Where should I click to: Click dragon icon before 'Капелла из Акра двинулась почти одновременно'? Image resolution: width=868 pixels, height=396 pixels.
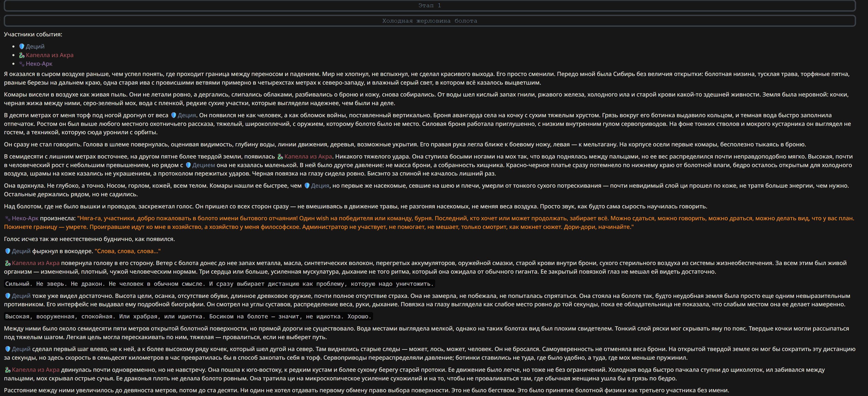pyautogui.click(x=8, y=370)
